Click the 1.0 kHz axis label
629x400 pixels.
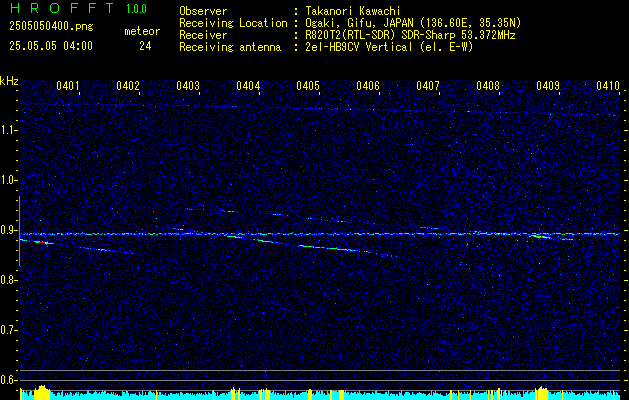(9, 180)
